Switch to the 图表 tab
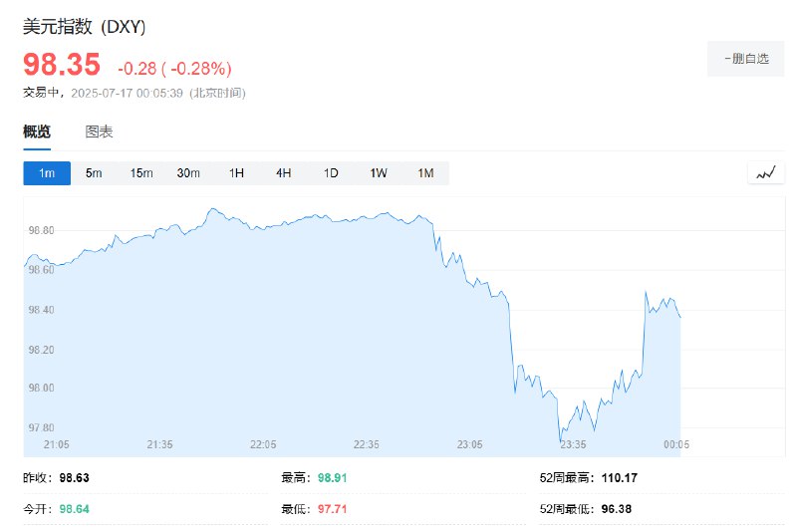Viewport: 797px width, 532px height. click(99, 133)
